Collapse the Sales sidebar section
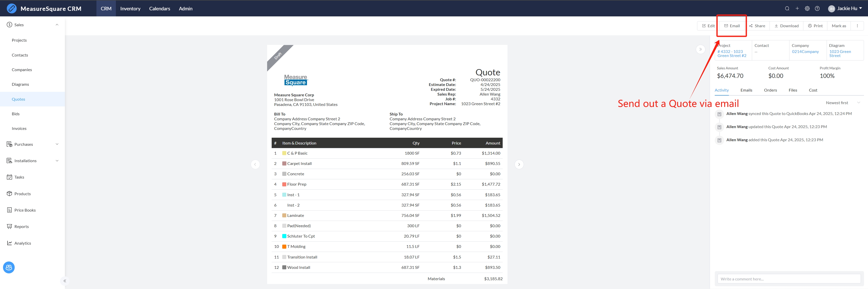 [x=57, y=25]
